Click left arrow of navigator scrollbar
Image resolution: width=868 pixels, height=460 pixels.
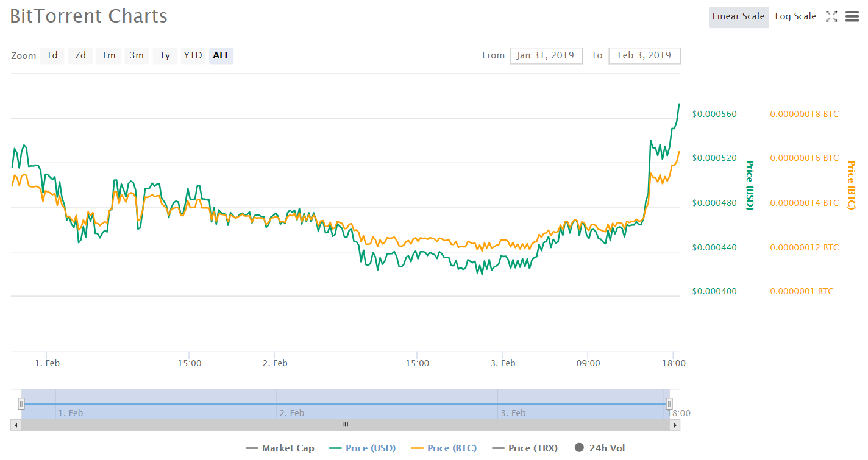[x=15, y=425]
